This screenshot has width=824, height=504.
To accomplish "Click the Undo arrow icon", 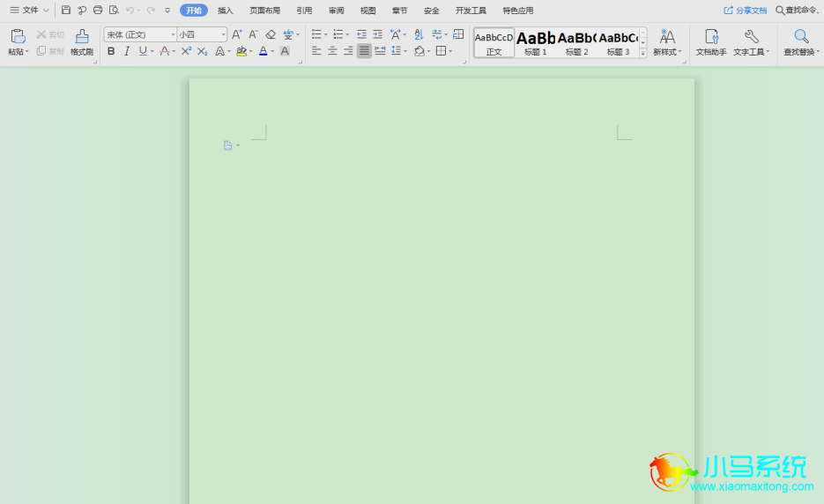I will point(130,10).
